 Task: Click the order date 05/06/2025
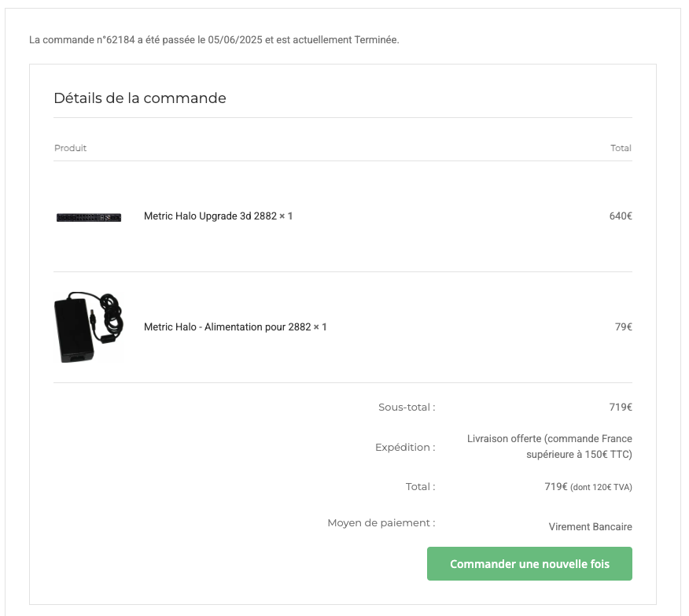coord(235,40)
